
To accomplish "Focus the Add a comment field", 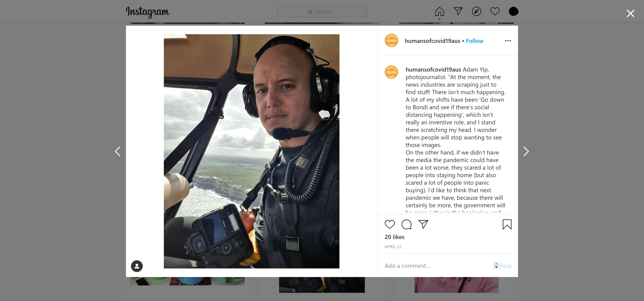I will (x=438, y=265).
